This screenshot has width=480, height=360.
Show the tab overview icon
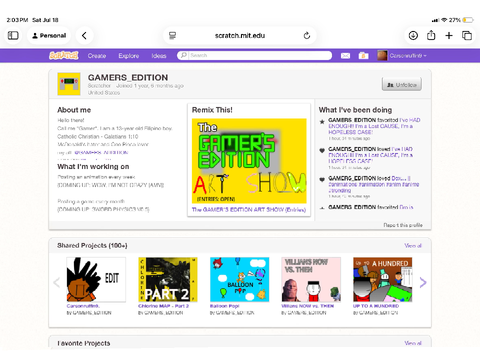tap(467, 35)
